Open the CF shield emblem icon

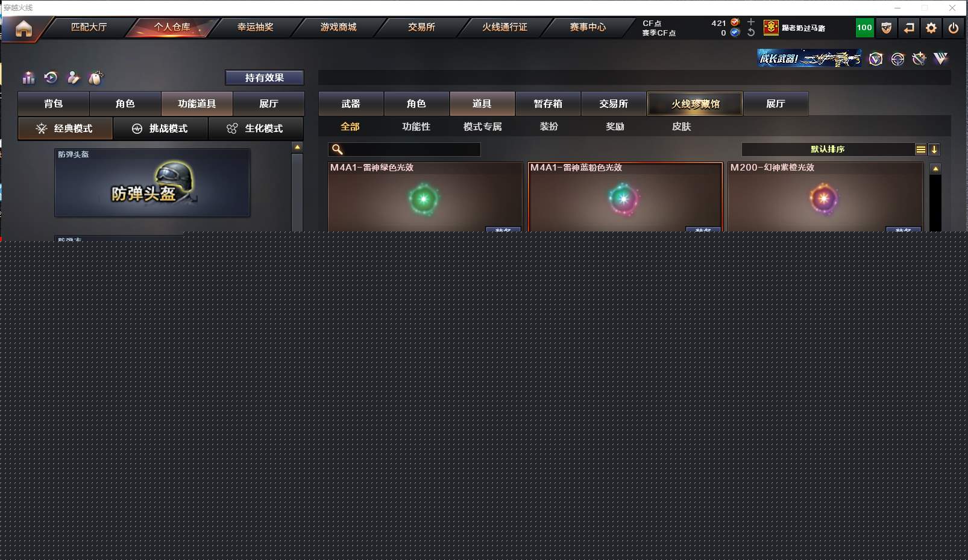(x=886, y=28)
